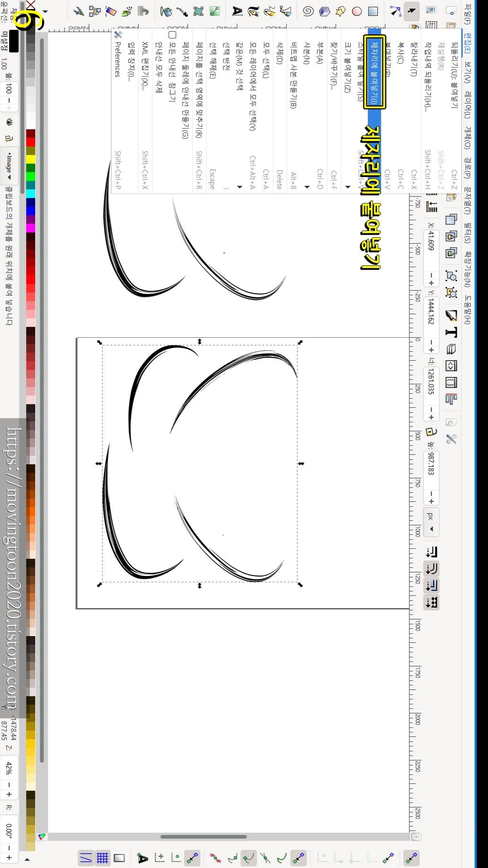Select the connector diagram tool
Viewport: 488px width, 868px height.
95,11
